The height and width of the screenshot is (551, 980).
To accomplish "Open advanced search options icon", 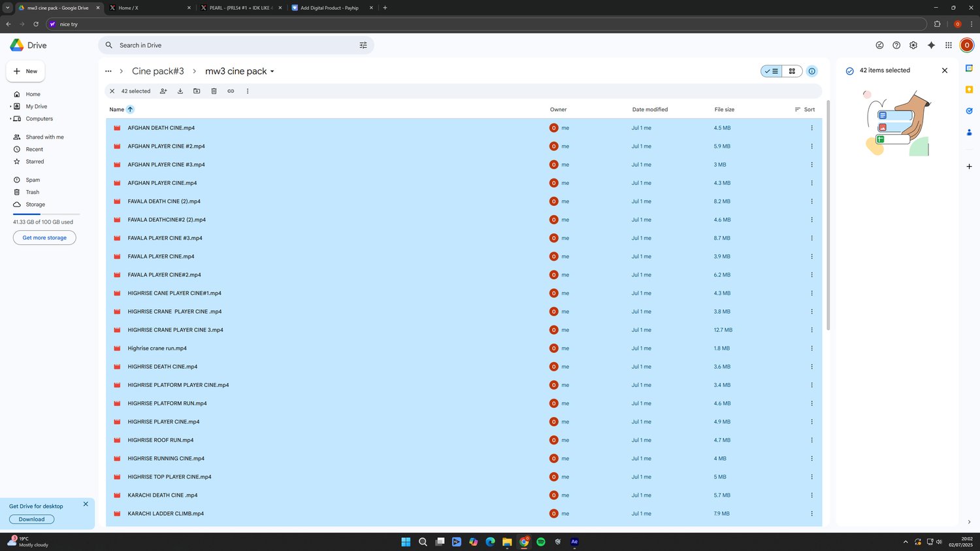I will click(363, 45).
